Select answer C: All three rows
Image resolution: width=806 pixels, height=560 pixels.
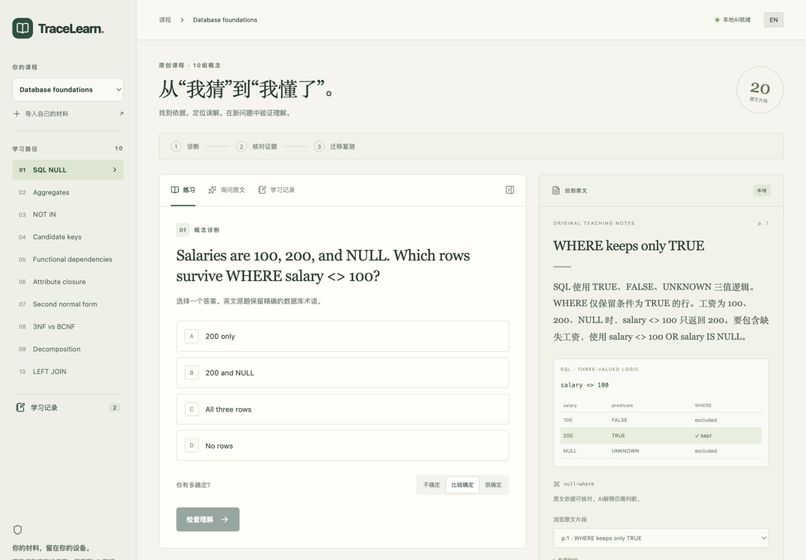(342, 409)
